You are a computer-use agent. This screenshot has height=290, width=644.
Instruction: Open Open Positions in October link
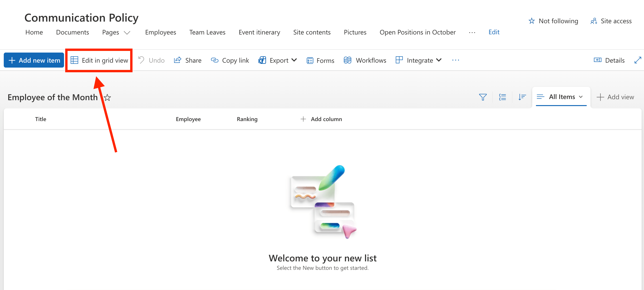coord(417,32)
